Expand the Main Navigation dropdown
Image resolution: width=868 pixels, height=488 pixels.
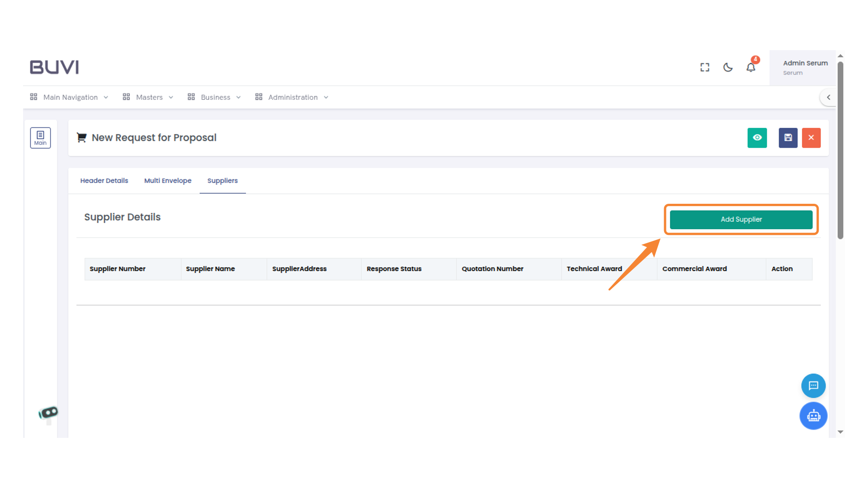(70, 97)
